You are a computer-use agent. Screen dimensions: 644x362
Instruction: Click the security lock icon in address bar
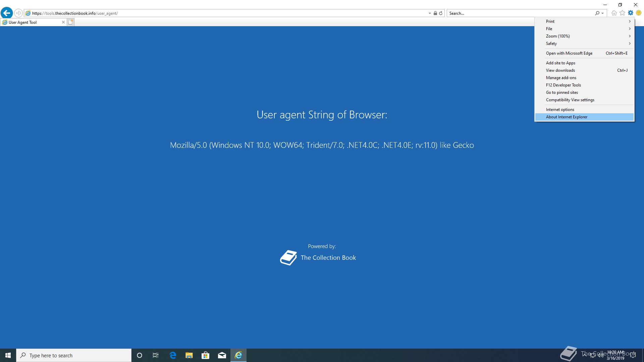coord(435,13)
